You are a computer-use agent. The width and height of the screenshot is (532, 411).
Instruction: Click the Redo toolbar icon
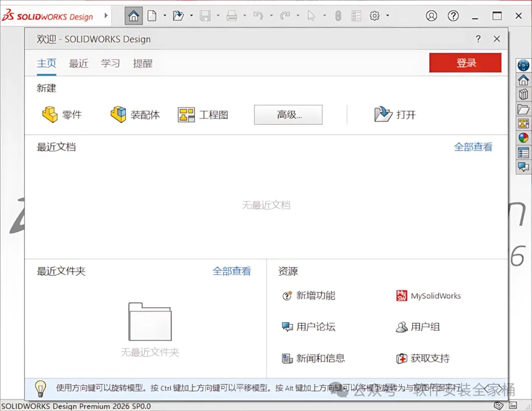click(285, 16)
